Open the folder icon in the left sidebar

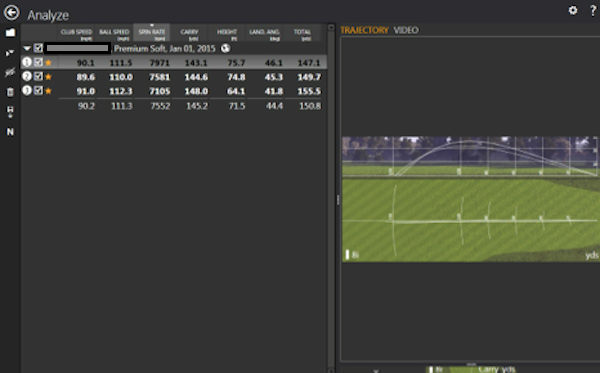tap(10, 33)
